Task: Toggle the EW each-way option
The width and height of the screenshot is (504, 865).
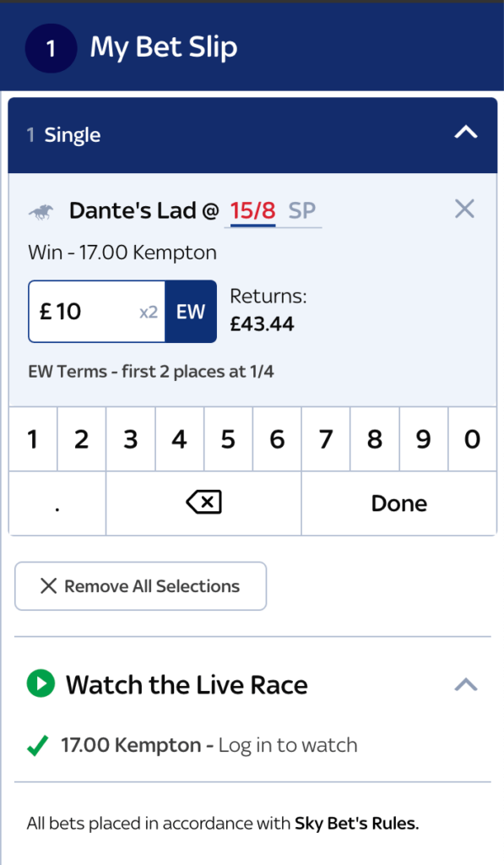Action: click(190, 312)
